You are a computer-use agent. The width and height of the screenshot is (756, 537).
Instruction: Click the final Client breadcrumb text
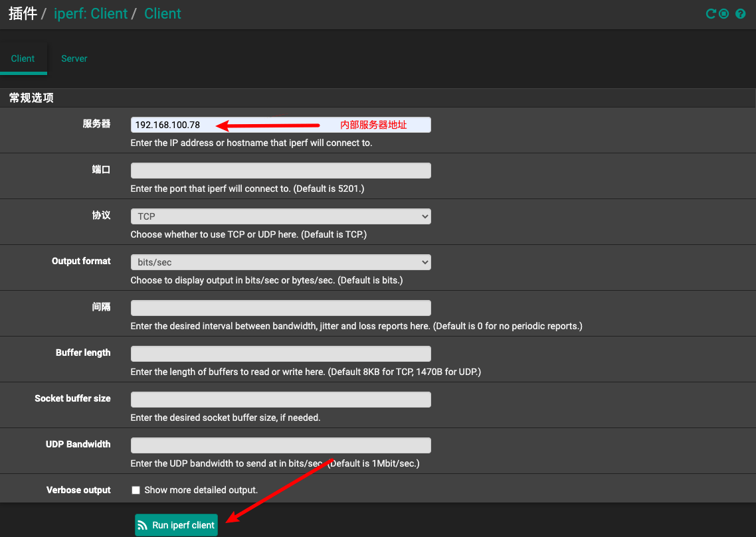(163, 14)
